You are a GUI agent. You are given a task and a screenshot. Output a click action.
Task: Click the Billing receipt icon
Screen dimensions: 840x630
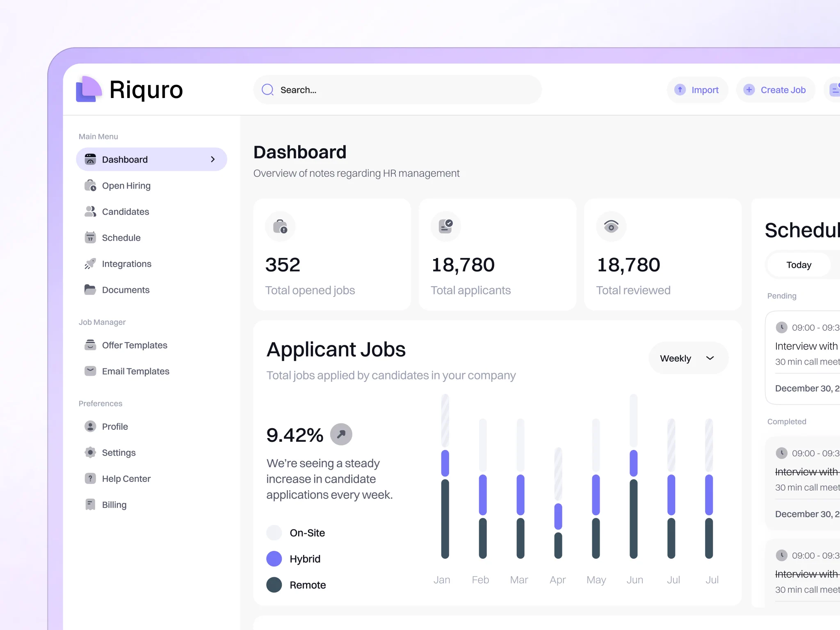click(90, 504)
